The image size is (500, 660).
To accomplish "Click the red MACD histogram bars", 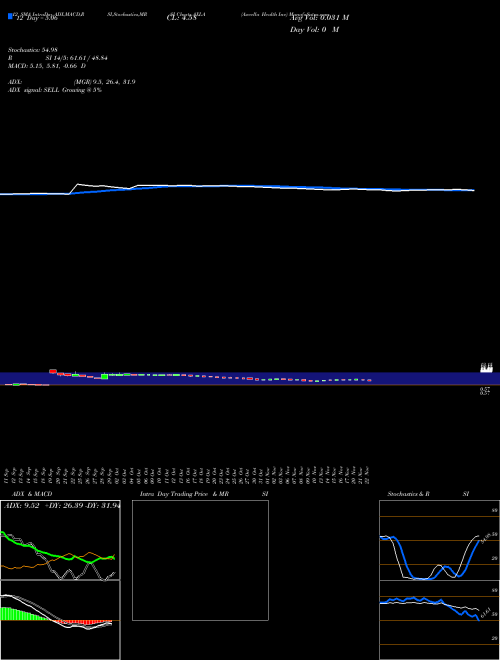I will pyautogui.click(x=84, y=623).
